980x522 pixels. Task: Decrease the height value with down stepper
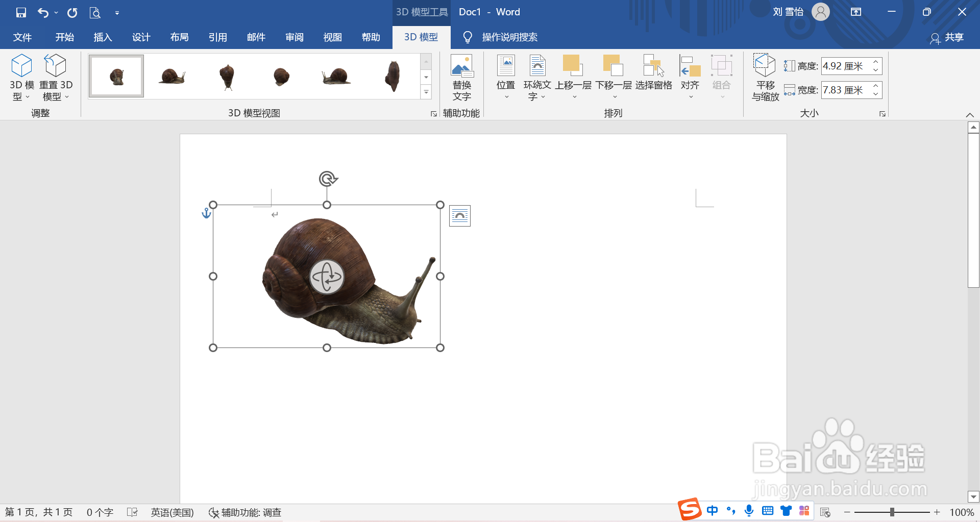876,70
